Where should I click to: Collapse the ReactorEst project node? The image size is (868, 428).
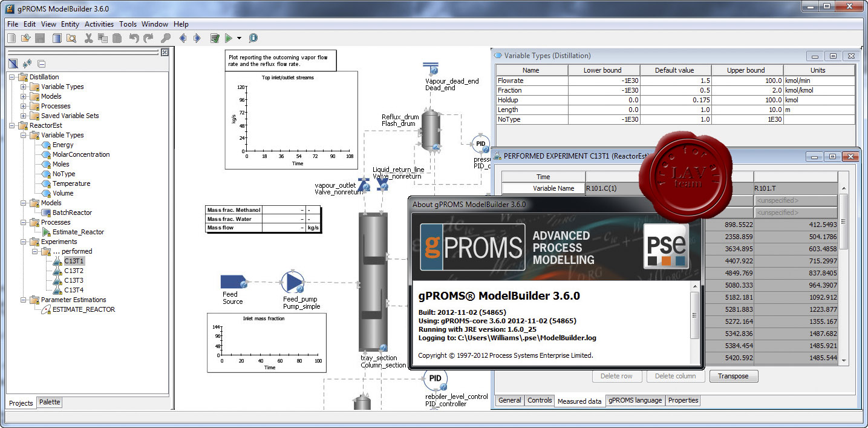(x=12, y=125)
